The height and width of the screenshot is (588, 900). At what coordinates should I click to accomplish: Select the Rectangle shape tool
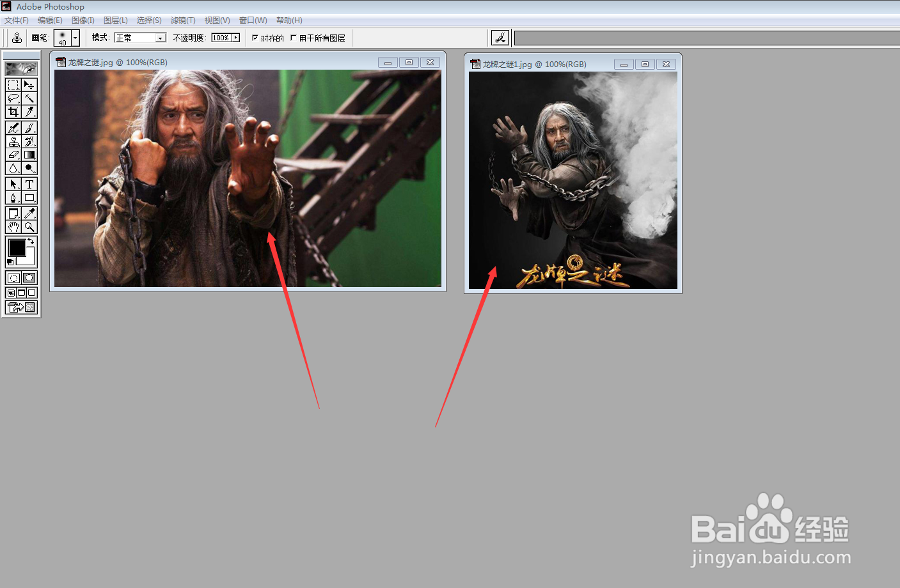point(29,197)
